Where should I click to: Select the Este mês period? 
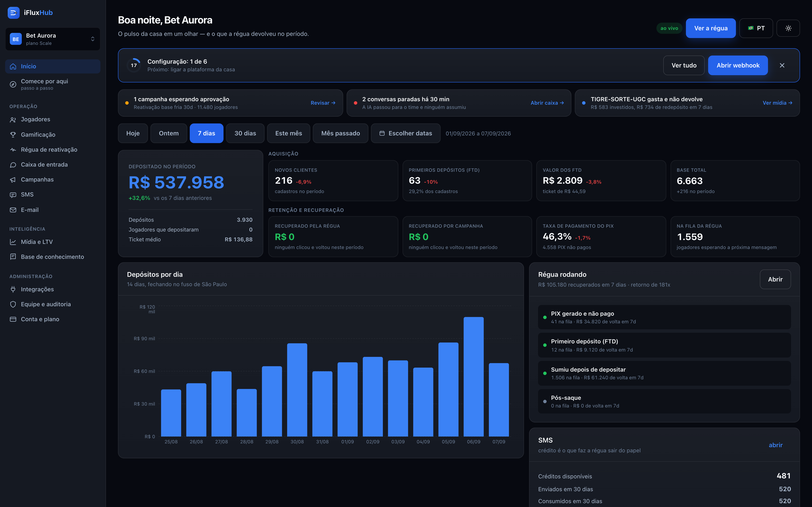[288, 133]
